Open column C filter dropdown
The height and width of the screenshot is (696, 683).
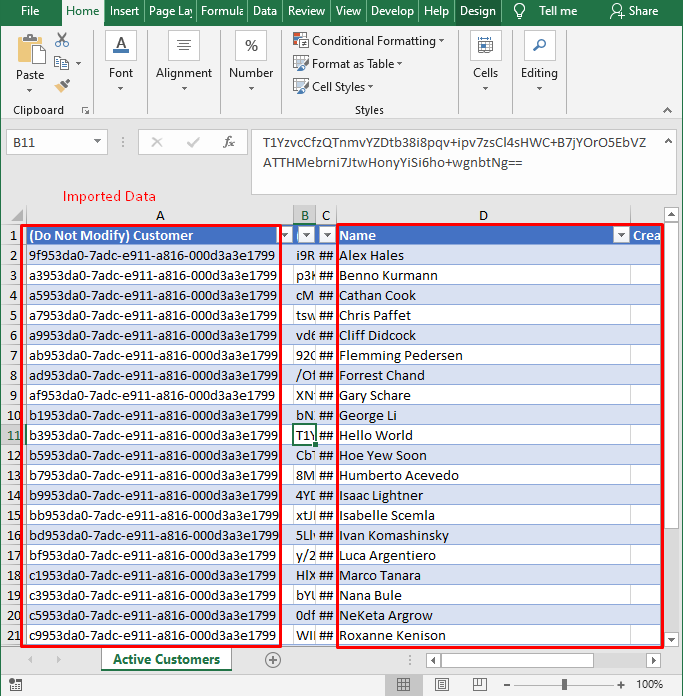click(x=328, y=235)
